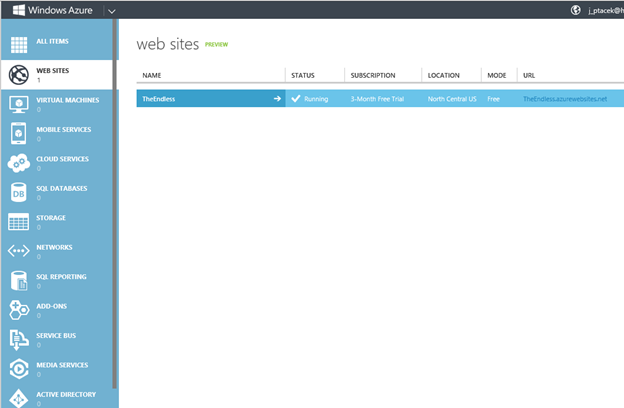
Task: Click the Free mode cell
Action: [x=493, y=99]
